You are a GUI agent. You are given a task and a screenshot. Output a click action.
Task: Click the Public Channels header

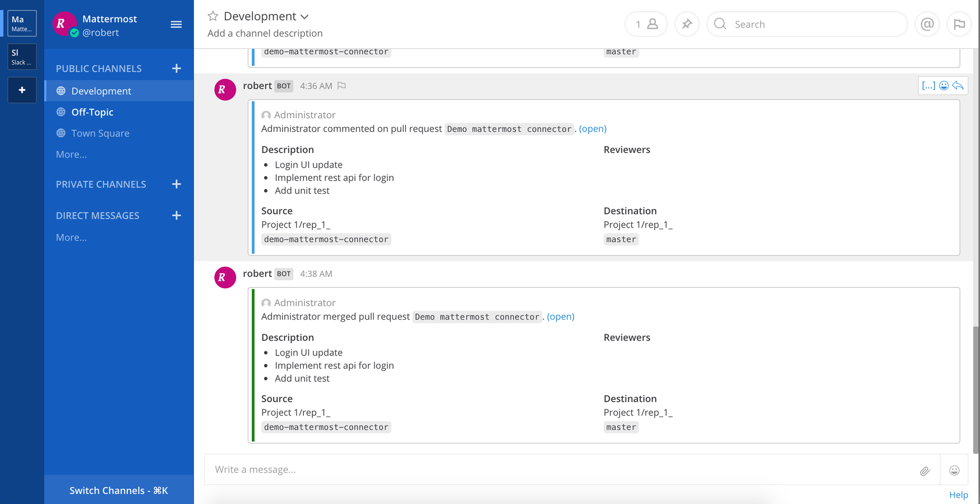click(99, 68)
